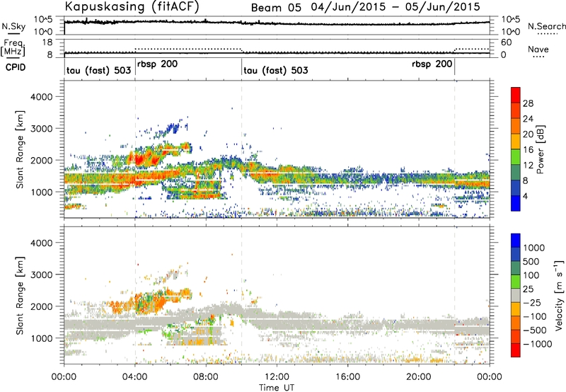Click the Power [dB] colorbar title
Screen dimensions: 566x392
pyautogui.click(x=540, y=149)
